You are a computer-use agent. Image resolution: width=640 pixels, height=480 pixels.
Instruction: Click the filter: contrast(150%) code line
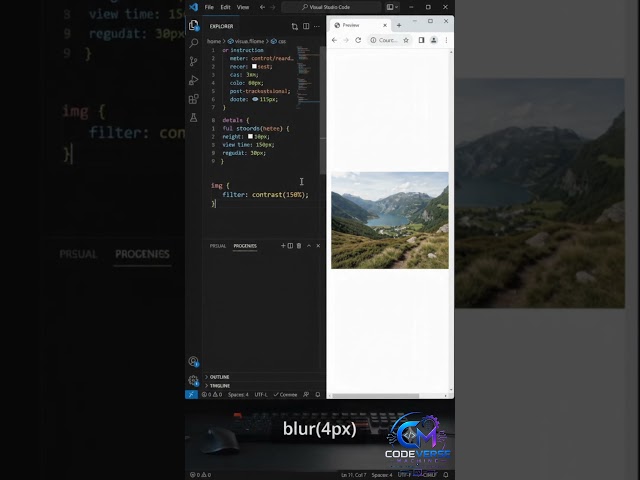(x=265, y=195)
